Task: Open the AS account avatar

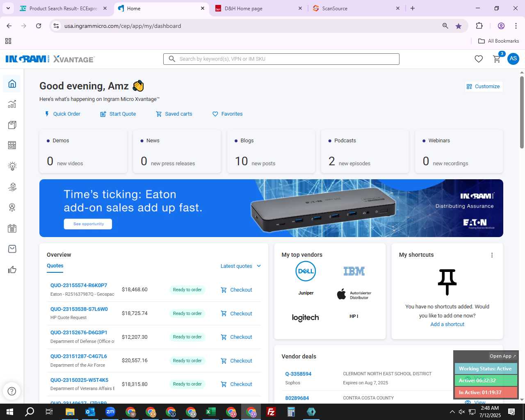Action: [513, 59]
